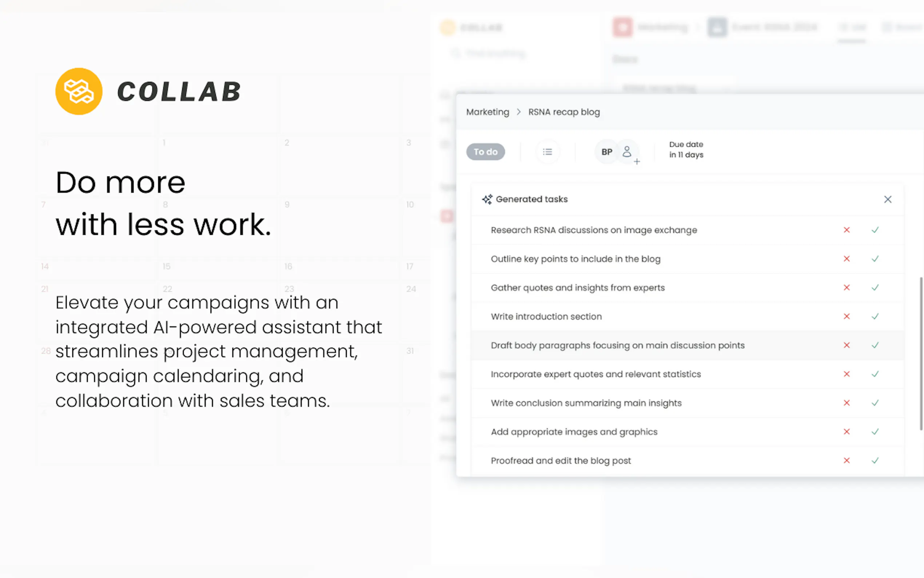Open the list view icon button
Image resolution: width=924 pixels, height=578 pixels.
[x=547, y=152]
